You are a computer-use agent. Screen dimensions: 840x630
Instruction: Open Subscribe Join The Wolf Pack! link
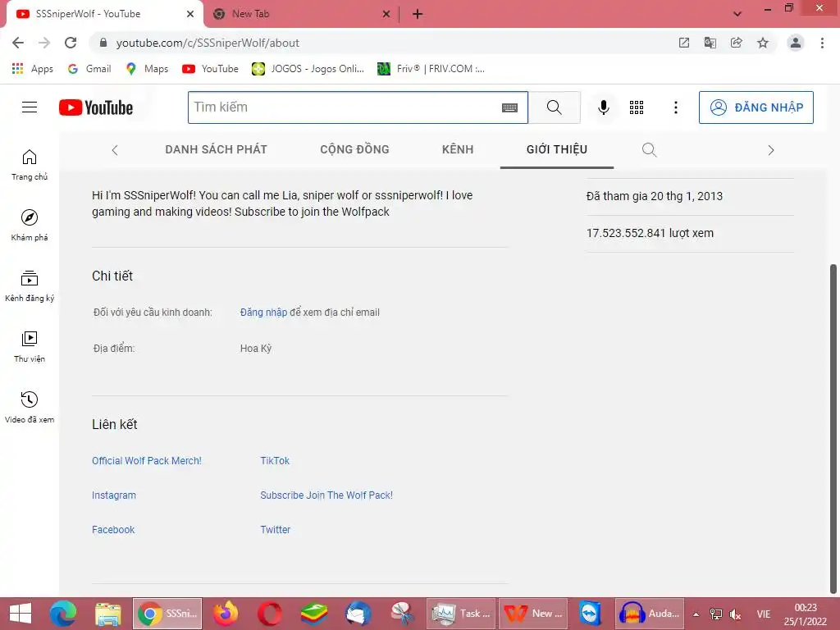[x=326, y=495]
